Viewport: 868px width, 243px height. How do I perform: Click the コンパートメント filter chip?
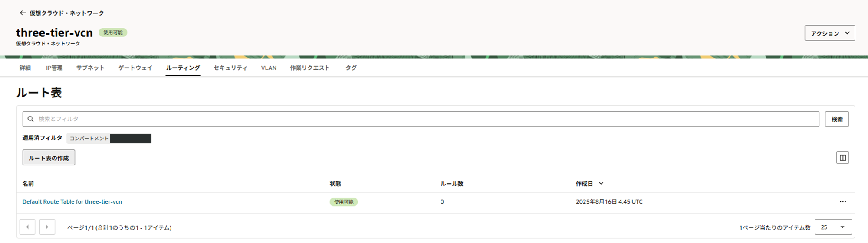[x=108, y=139]
